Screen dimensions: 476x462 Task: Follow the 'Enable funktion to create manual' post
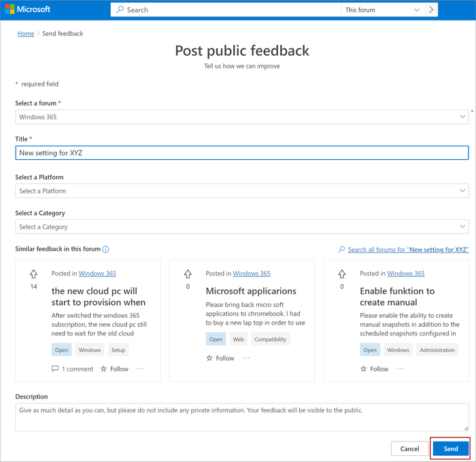[374, 369]
